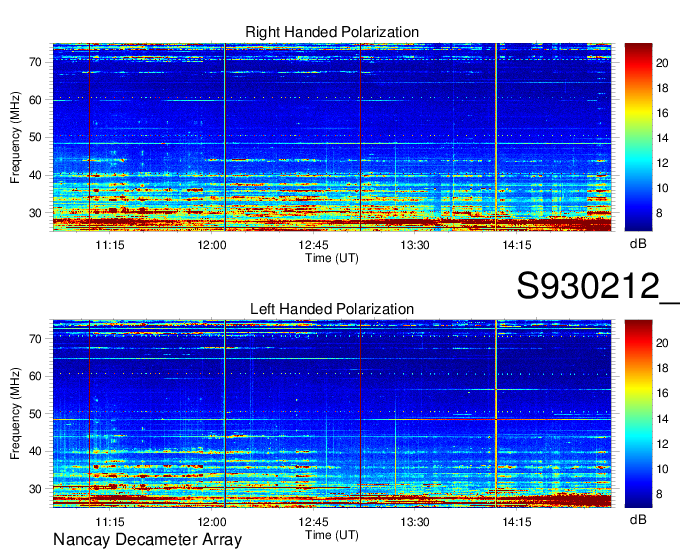Click the S930212_ observation identifier text
This screenshot has width=680, height=552.
(598, 286)
